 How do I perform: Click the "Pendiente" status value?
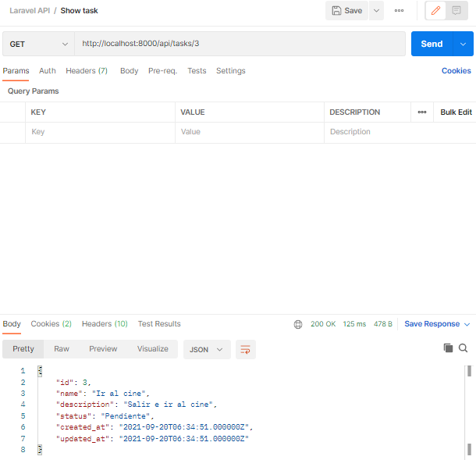[x=126, y=416]
